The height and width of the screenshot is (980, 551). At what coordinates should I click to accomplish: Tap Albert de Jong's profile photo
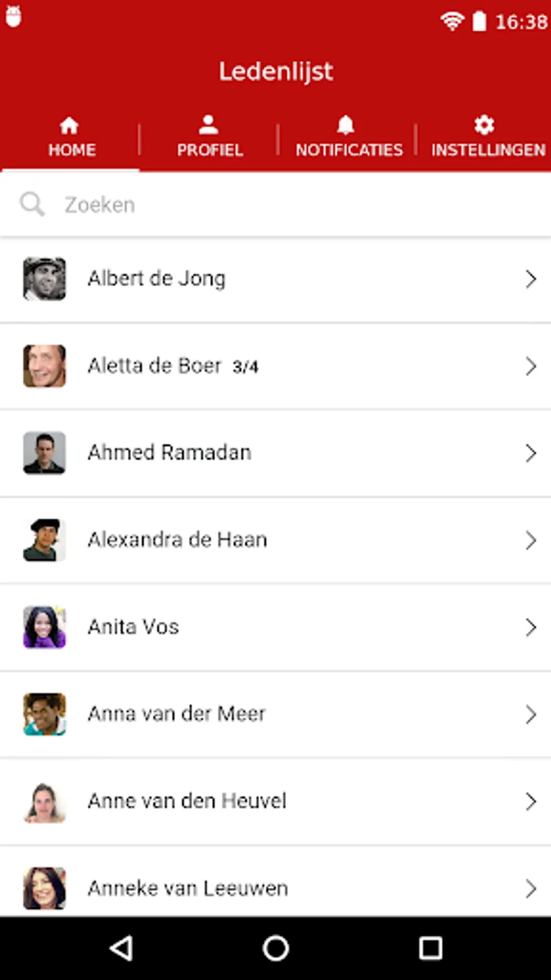point(44,279)
